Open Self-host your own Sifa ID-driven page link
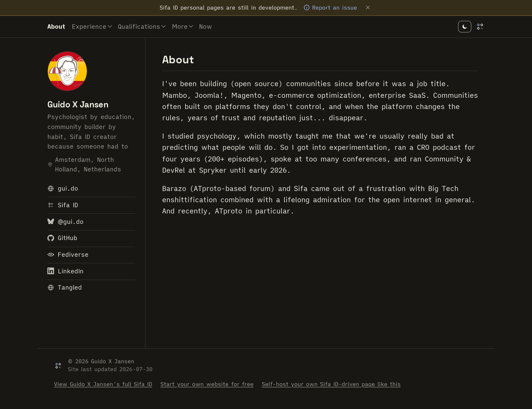Viewport: 532px width, 409px height. click(331, 384)
